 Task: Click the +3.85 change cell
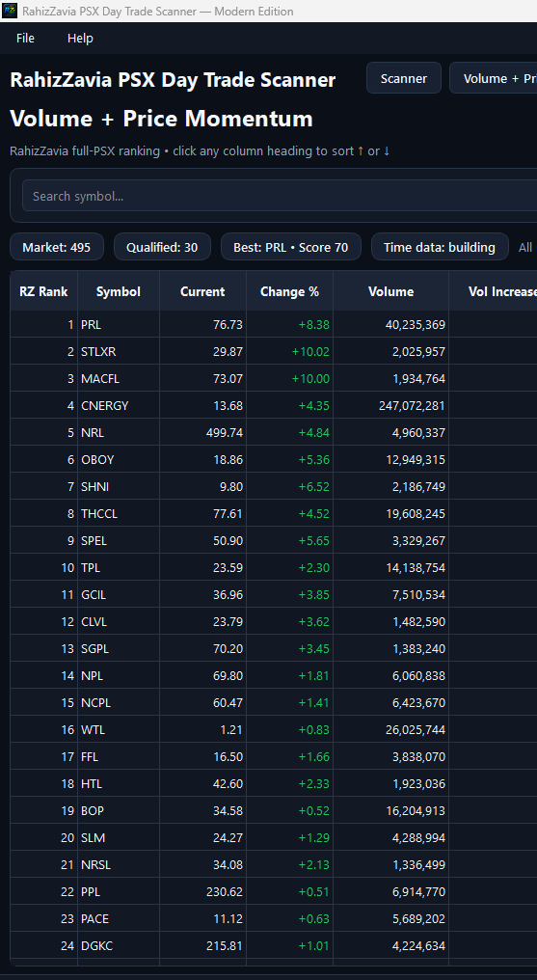pyautogui.click(x=289, y=594)
